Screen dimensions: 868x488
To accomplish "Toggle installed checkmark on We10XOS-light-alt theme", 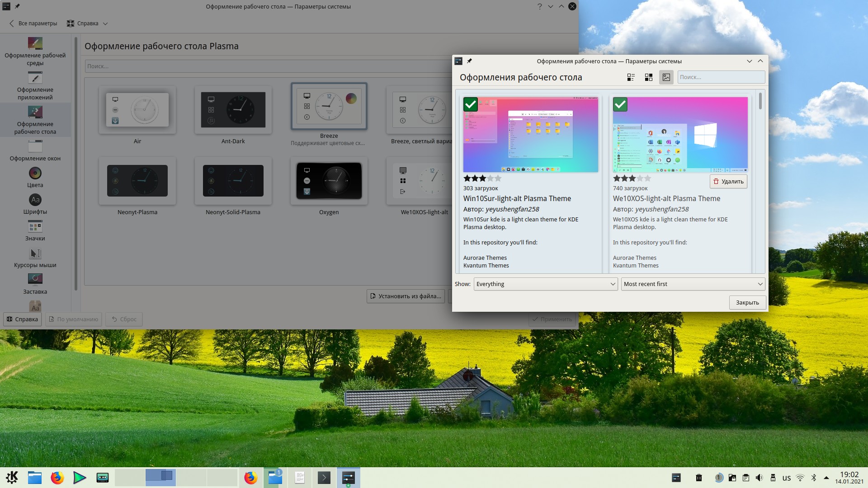I will coord(620,104).
